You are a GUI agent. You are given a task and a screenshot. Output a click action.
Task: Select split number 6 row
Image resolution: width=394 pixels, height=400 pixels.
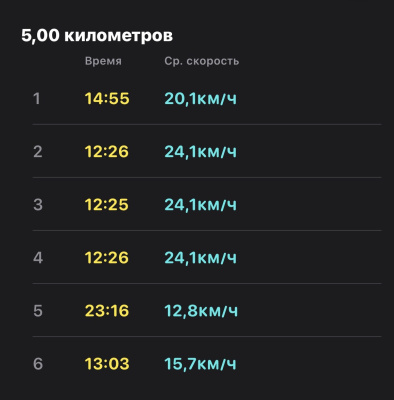[x=207, y=363]
